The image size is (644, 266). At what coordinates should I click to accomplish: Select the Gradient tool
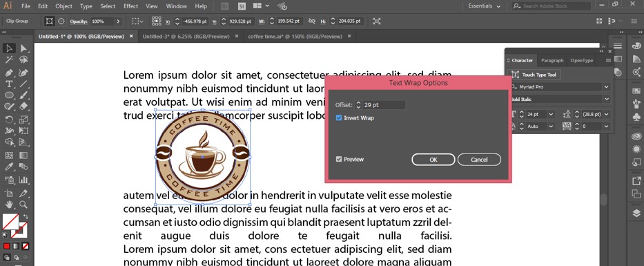(x=23, y=155)
